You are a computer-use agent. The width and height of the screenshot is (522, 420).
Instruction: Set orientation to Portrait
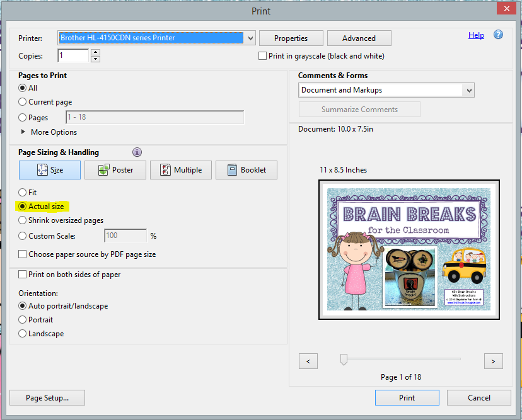22,320
